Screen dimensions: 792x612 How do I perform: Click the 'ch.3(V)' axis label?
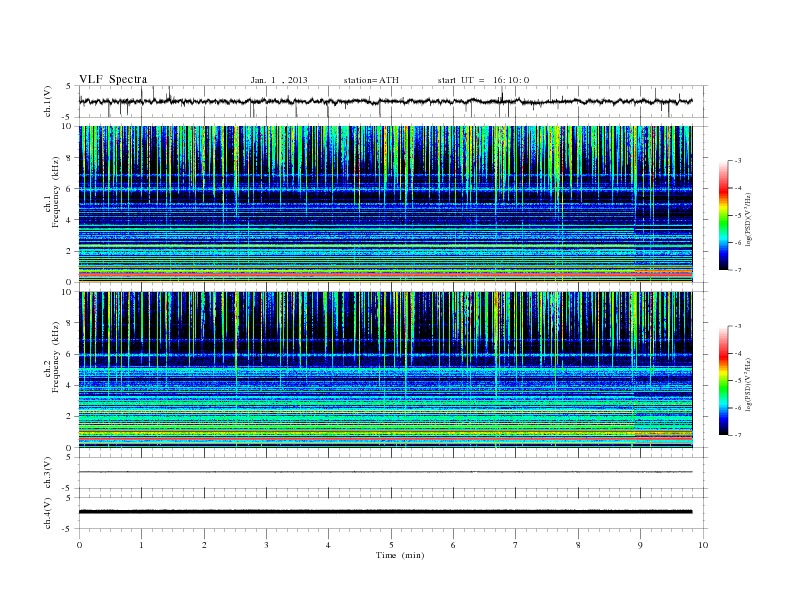coord(48,473)
